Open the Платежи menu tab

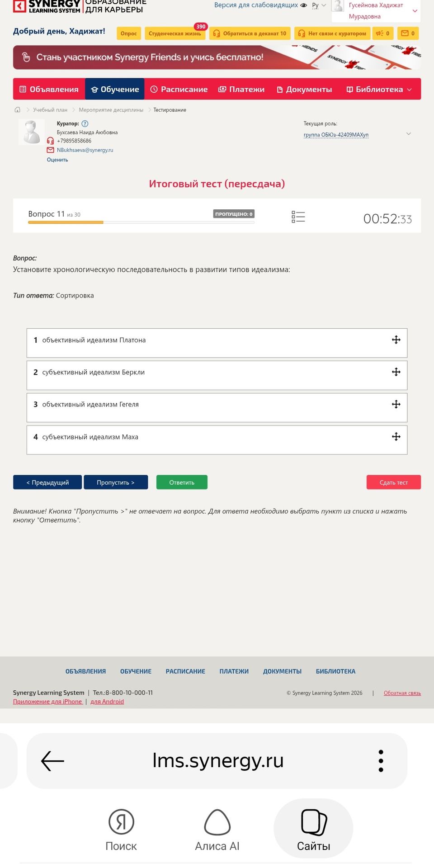tap(241, 89)
